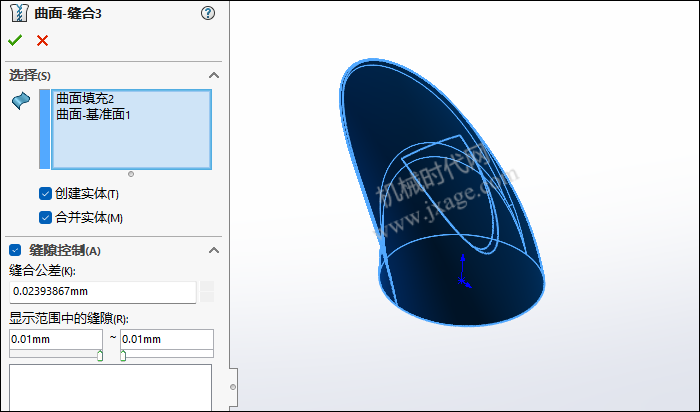The image size is (700, 412).
Task: Click the maximum gap range field
Action: tap(167, 339)
